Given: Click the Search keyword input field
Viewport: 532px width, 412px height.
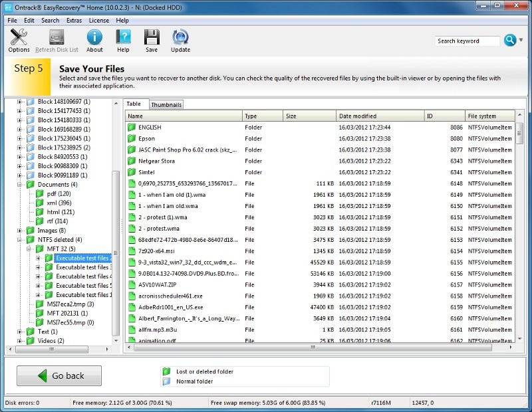Looking at the screenshot, I should tap(467, 41).
